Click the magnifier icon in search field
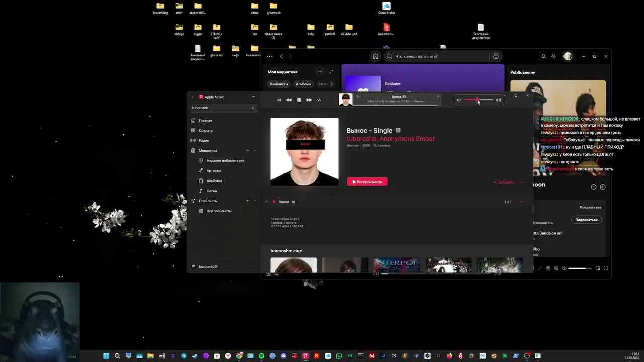Viewport: 644px width, 362px height. 253,108
